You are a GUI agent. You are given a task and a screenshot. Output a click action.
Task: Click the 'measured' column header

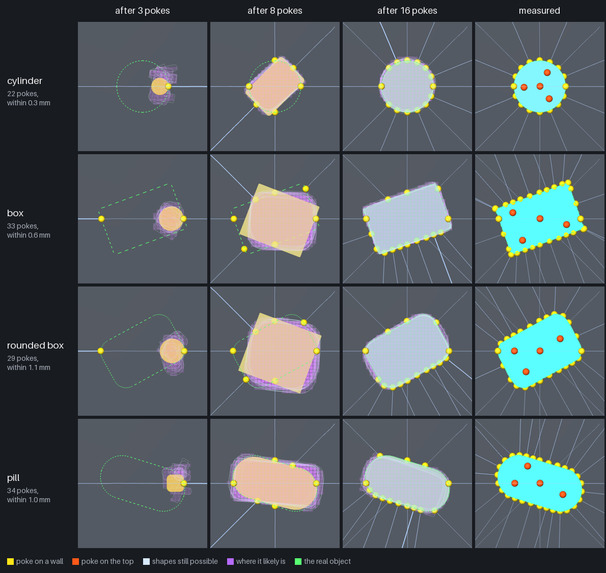point(539,11)
